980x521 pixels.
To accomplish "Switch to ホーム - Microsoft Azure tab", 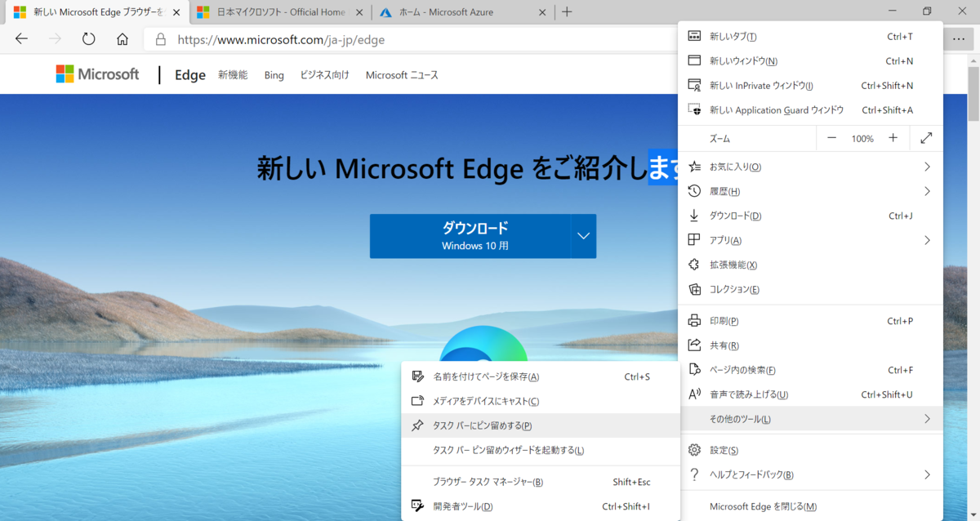I will tap(462, 12).
